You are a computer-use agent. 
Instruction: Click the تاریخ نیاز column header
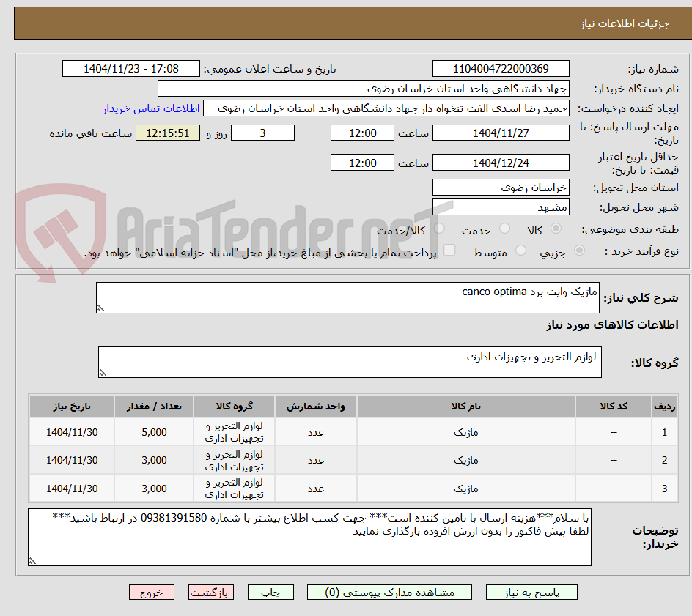pos(72,406)
